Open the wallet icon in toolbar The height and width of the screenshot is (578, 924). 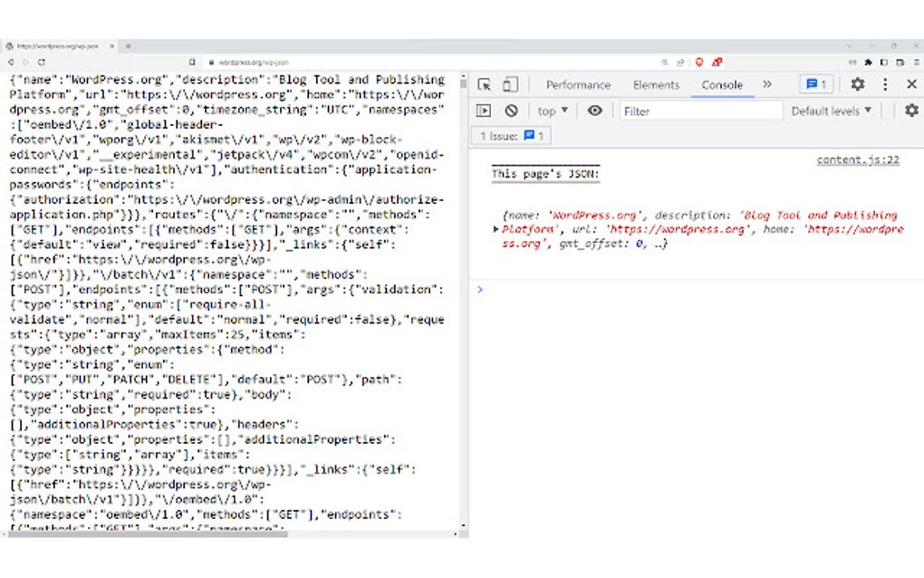(900, 62)
